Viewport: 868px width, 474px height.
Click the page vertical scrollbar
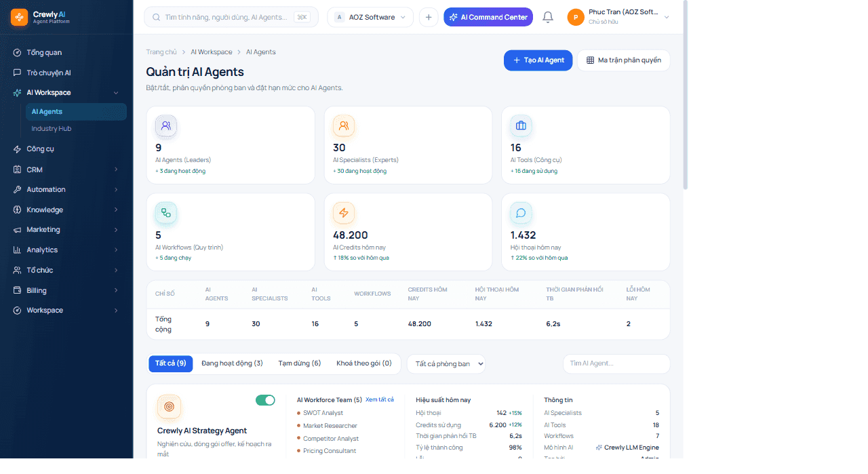pyautogui.click(x=686, y=95)
